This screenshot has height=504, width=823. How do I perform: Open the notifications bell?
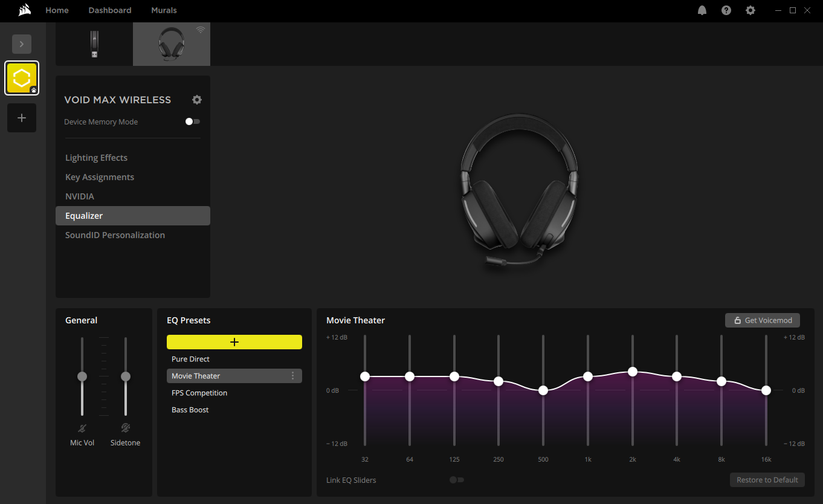click(702, 10)
